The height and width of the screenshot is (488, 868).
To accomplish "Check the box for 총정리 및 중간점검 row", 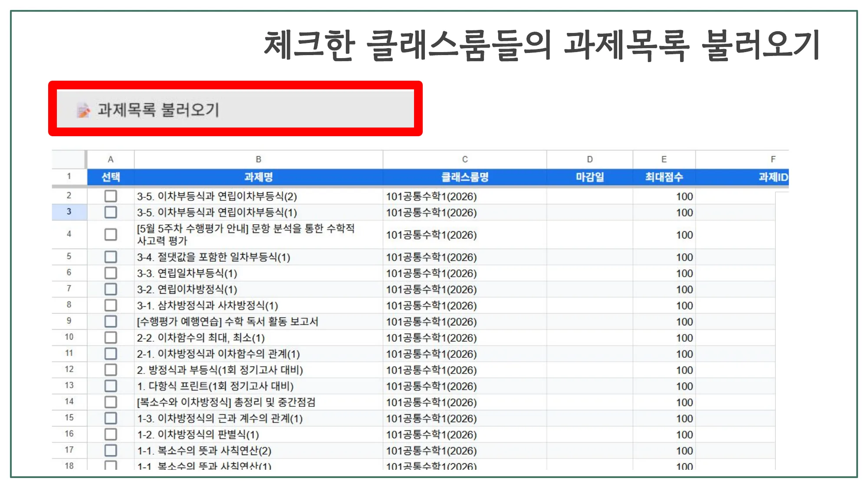I will tap(111, 402).
